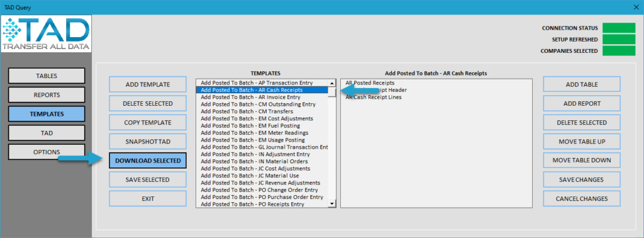The image size is (644, 238).
Task: Click the green Connection Status indicator
Action: (619, 28)
